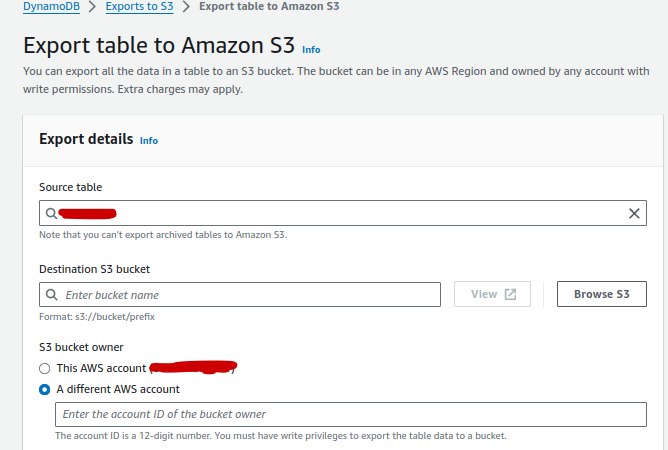Focus the Enter bucket name input

pyautogui.click(x=240, y=294)
